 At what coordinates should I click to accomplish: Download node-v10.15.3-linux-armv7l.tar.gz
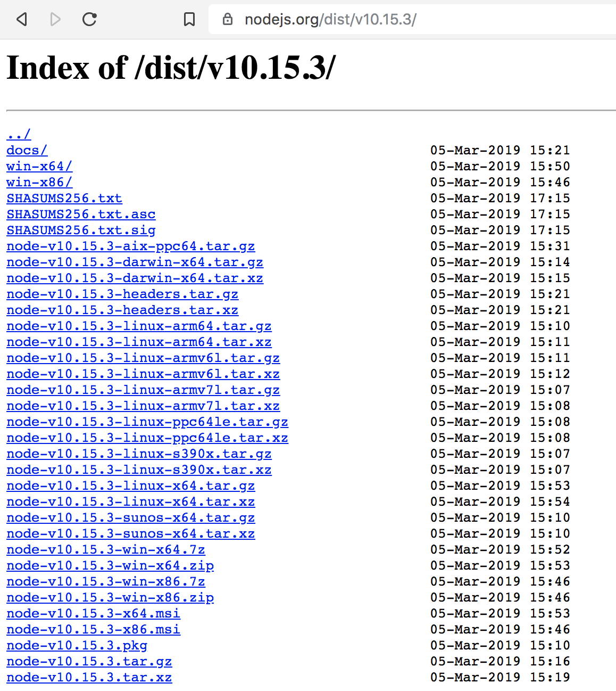(143, 390)
